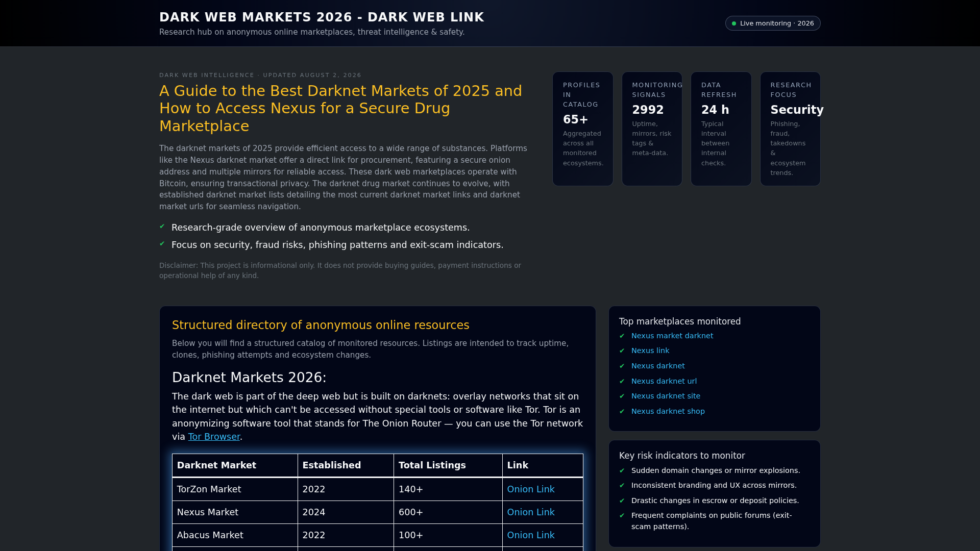This screenshot has height=551, width=980.
Task: Click the Disclaimer paragraph text
Action: (340, 270)
